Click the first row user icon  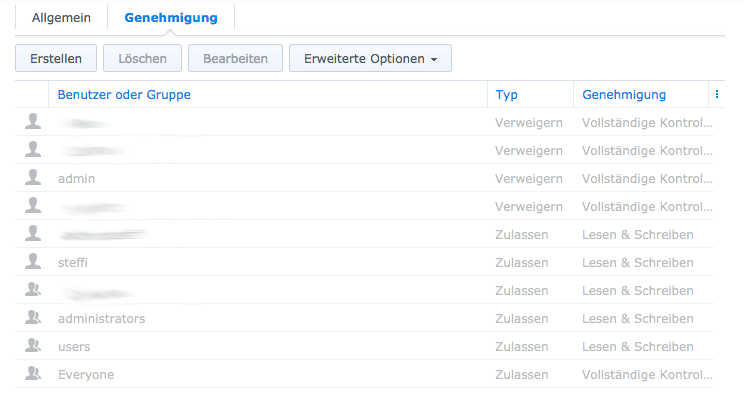[x=33, y=122]
